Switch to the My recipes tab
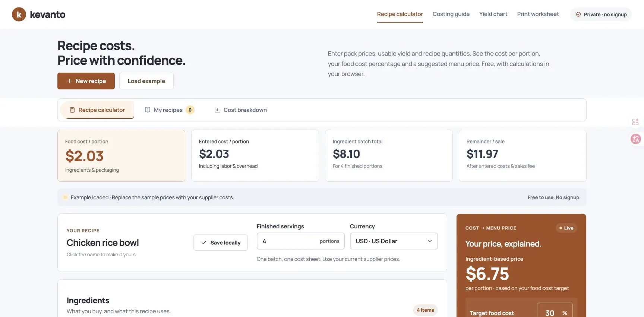 tap(170, 110)
